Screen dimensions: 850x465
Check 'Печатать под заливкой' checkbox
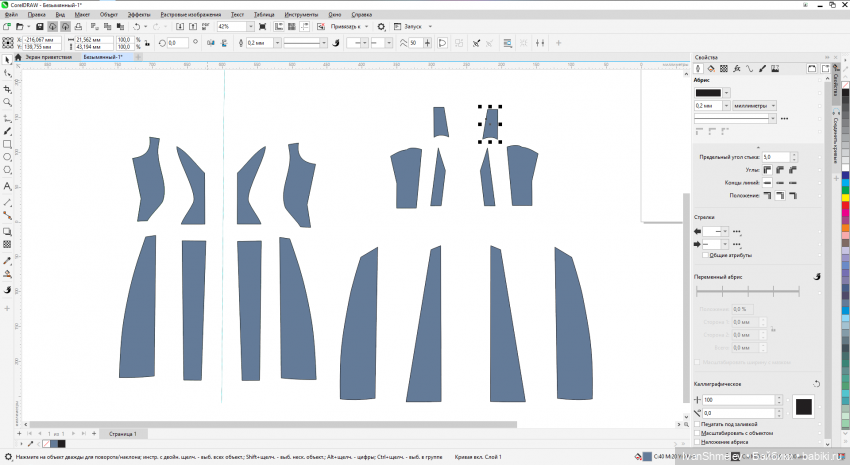(x=697, y=424)
